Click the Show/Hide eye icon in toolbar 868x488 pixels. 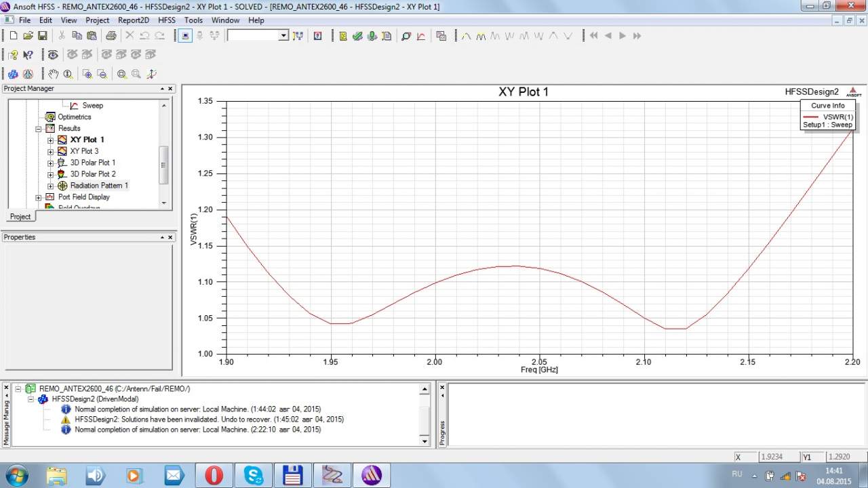(53, 55)
